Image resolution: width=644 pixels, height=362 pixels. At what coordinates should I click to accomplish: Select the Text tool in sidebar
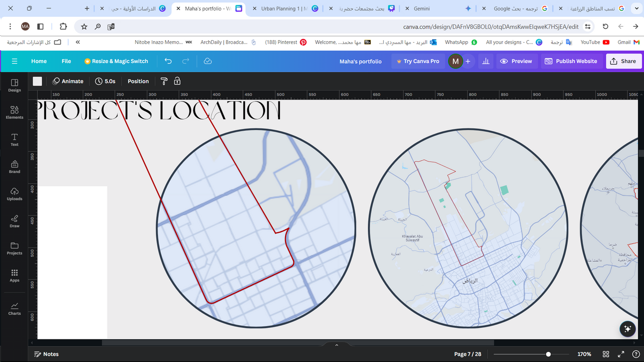coord(14,140)
